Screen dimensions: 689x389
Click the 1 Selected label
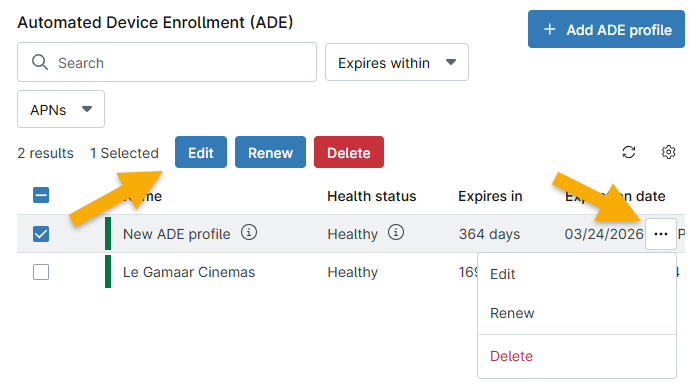(x=124, y=153)
